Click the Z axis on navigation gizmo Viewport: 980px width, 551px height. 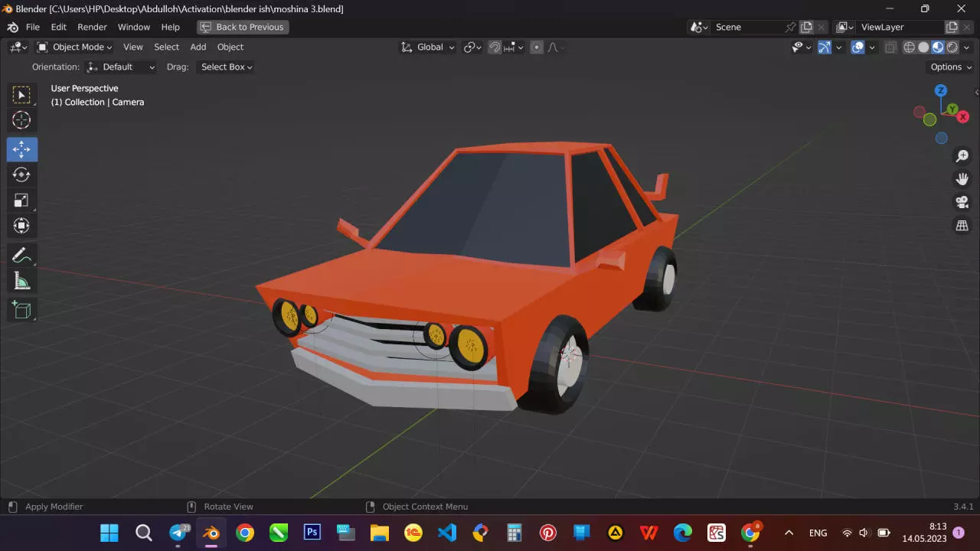pyautogui.click(x=941, y=90)
